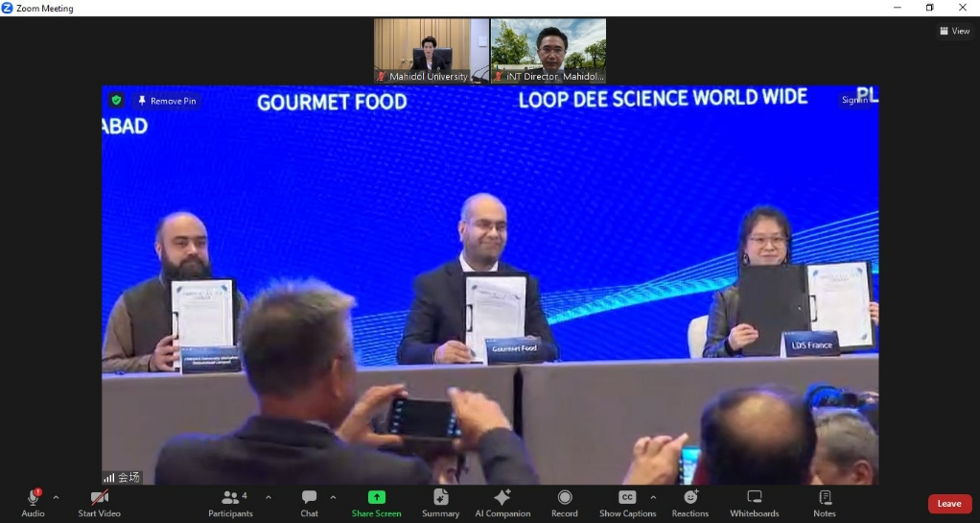Screen dimensions: 980x523
Task: Leave the meeting with red Leave button
Action: click(x=949, y=504)
